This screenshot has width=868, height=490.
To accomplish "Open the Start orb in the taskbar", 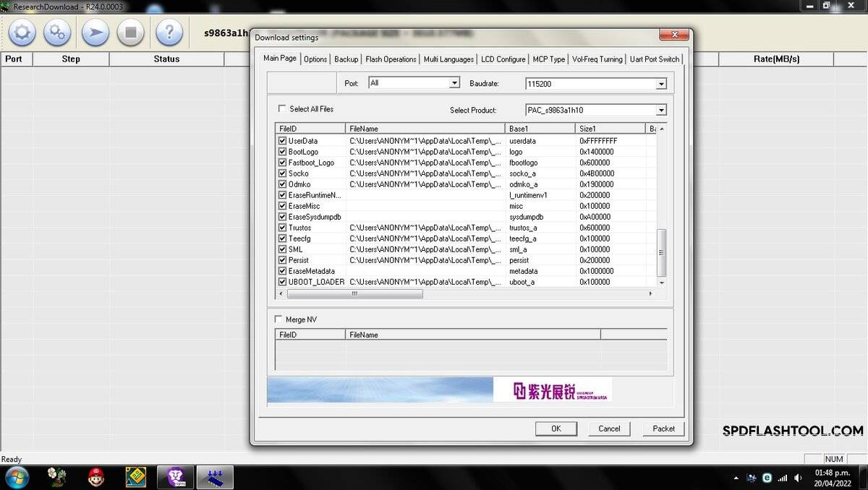I will pos(17,477).
